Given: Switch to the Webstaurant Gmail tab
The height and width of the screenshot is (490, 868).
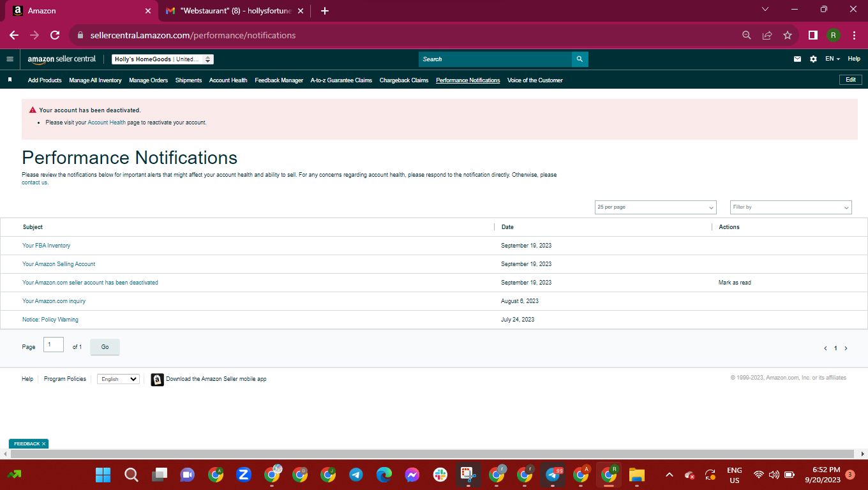Looking at the screenshot, I should (234, 11).
